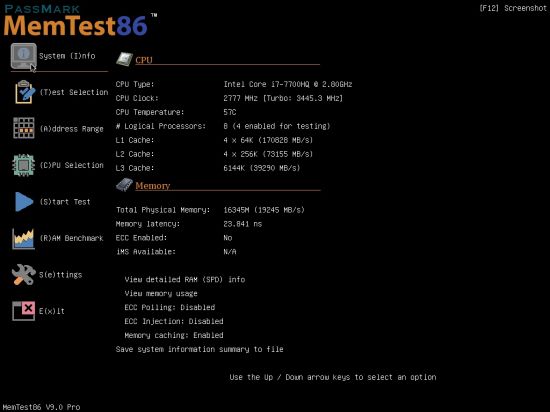Toggle Memory caching: Enabled option
550x412 pixels.
174,336
